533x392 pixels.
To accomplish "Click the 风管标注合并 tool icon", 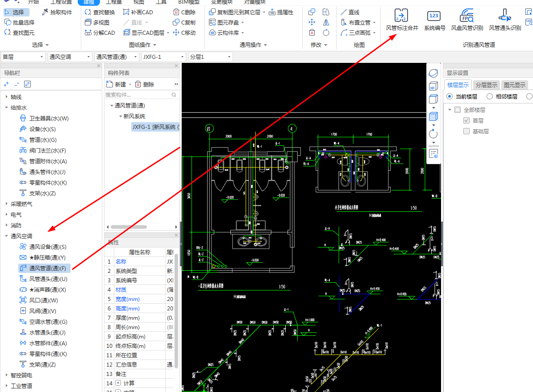I will pos(401,16).
